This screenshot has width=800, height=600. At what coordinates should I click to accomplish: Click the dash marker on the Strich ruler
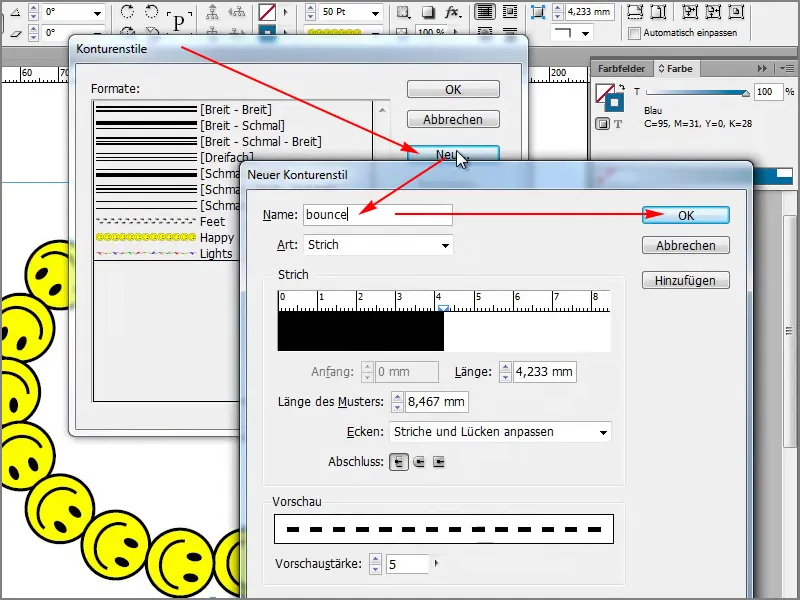tap(443, 308)
